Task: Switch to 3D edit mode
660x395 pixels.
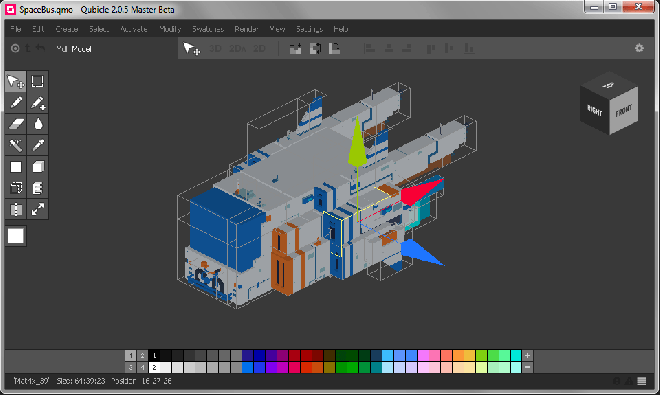Action: click(216, 49)
